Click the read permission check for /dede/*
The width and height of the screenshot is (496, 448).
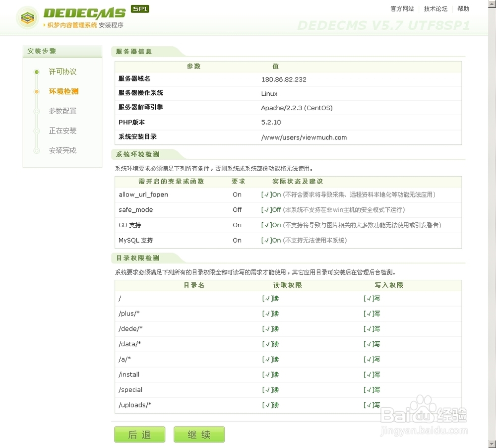pyautogui.click(x=270, y=329)
